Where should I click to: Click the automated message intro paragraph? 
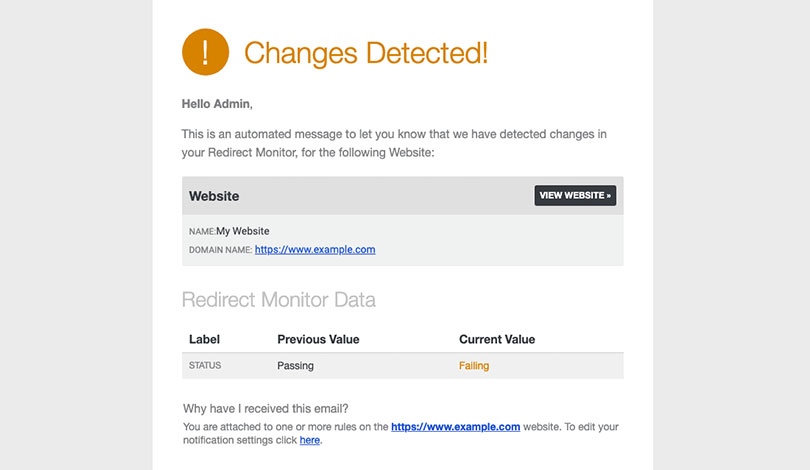pyautogui.click(x=394, y=143)
